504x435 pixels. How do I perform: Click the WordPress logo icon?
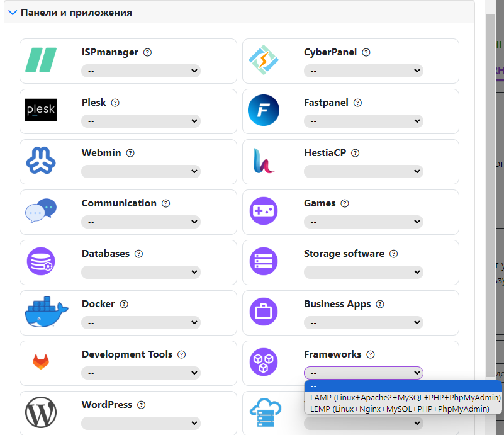(x=41, y=412)
